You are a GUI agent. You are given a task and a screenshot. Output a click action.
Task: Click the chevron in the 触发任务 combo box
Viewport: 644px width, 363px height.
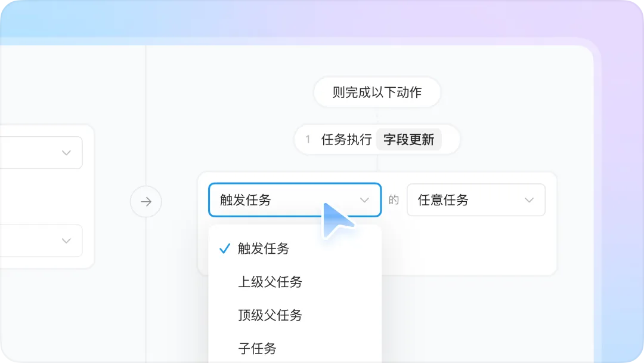364,200
